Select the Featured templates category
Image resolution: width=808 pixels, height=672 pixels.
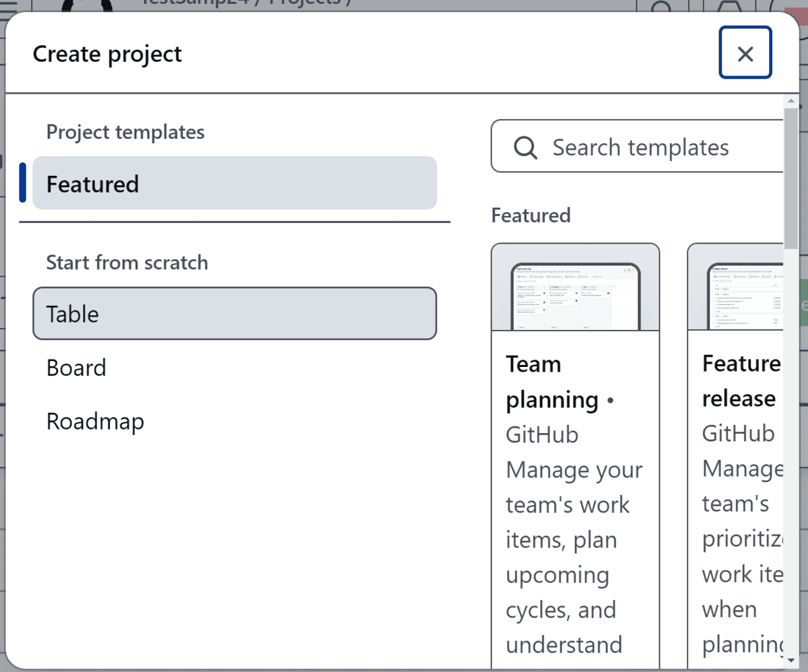click(x=234, y=184)
